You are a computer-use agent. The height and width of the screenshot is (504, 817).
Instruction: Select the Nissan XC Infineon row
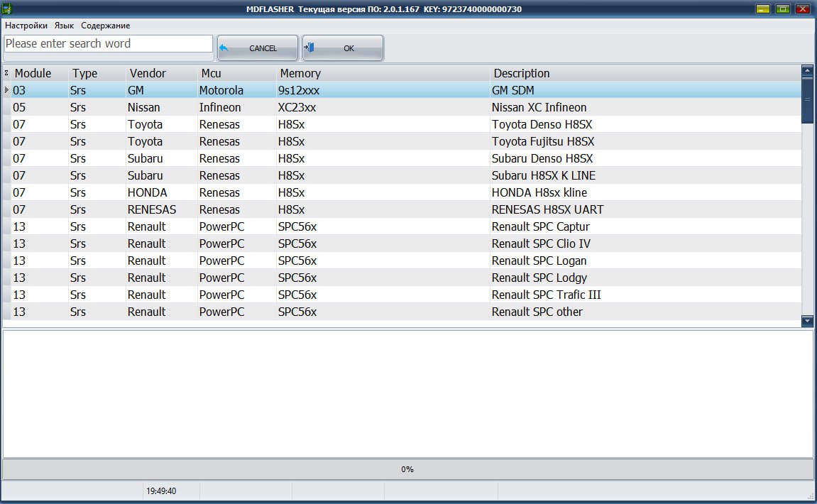point(402,107)
